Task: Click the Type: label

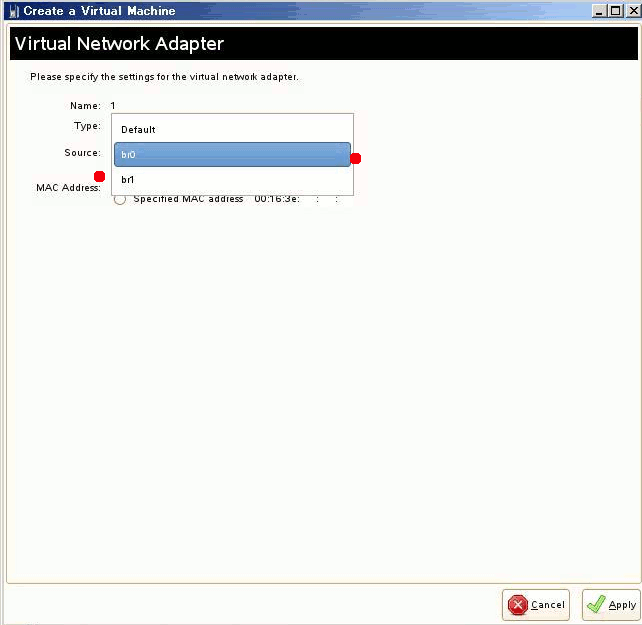Action: [x=87, y=126]
